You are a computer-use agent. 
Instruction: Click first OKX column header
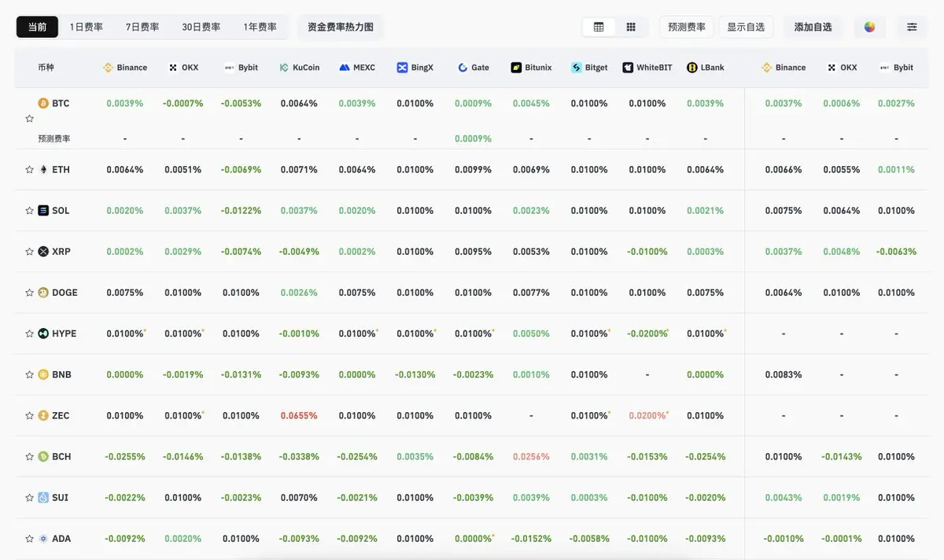coord(183,68)
